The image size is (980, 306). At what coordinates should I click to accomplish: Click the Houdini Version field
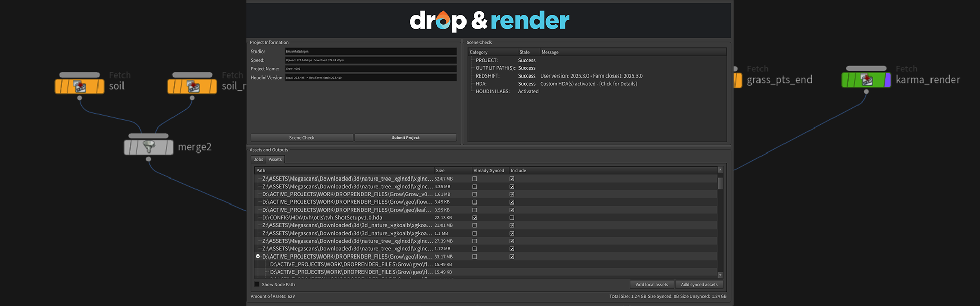[x=371, y=78]
